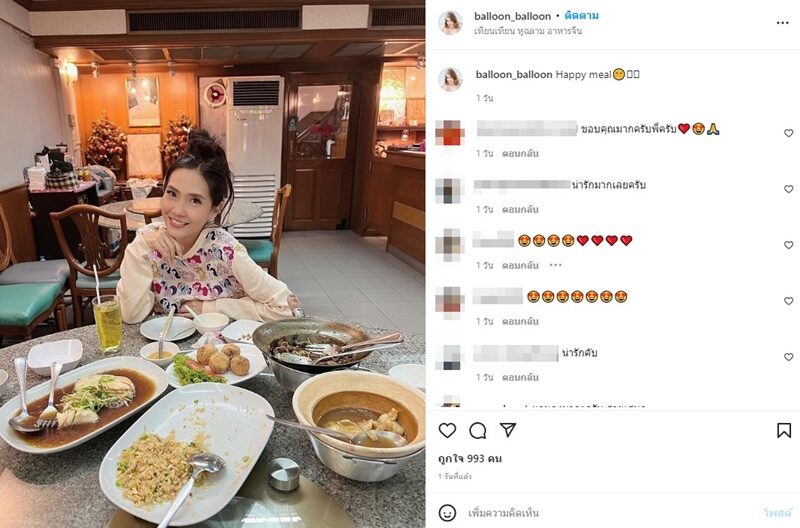Like the comment ending with ขอบคุณมากครับพี่ครับ
800x528 pixels.
pos(789,133)
